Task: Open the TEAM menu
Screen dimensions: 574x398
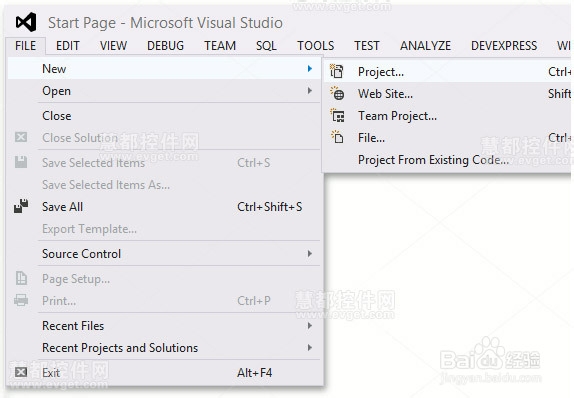Action: click(220, 46)
